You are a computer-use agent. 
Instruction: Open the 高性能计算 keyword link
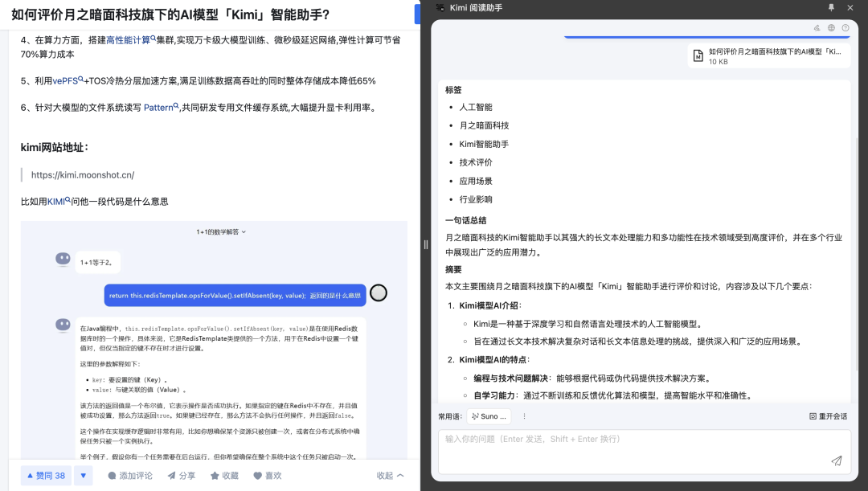[131, 40]
